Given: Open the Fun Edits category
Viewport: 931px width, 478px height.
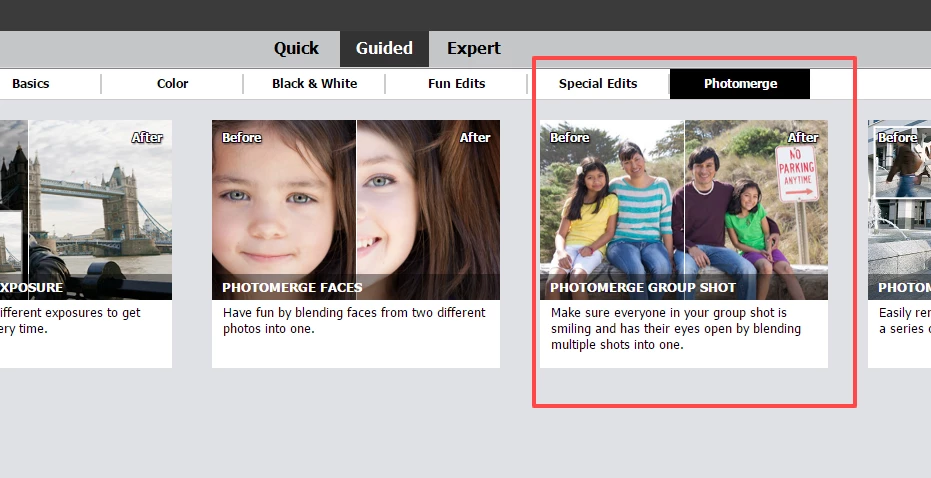Looking at the screenshot, I should click(x=456, y=84).
